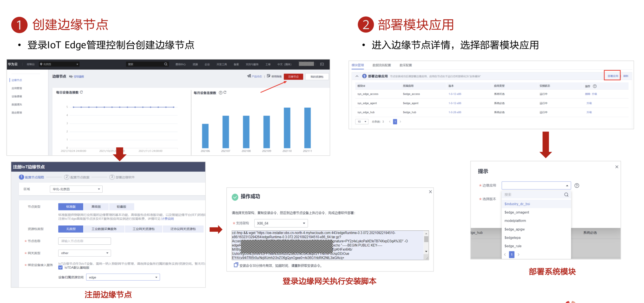Open the cloud shell terminal icon
The width and height of the screenshot is (644, 303).
pyautogui.click(x=322, y=64)
